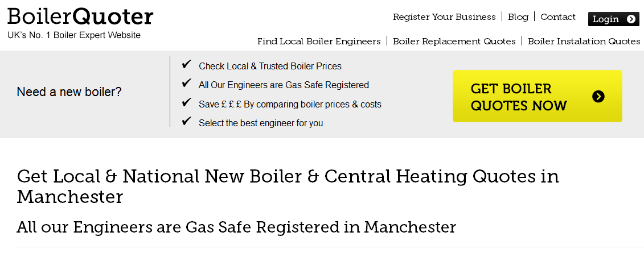
Task: Click the BoilerQuoter logo
Action: click(80, 16)
